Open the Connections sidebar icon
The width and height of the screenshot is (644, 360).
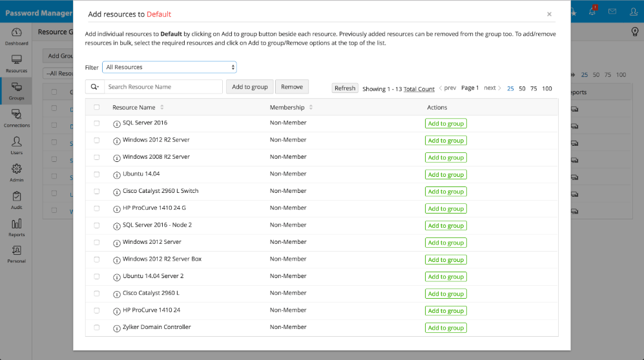pyautogui.click(x=16, y=115)
